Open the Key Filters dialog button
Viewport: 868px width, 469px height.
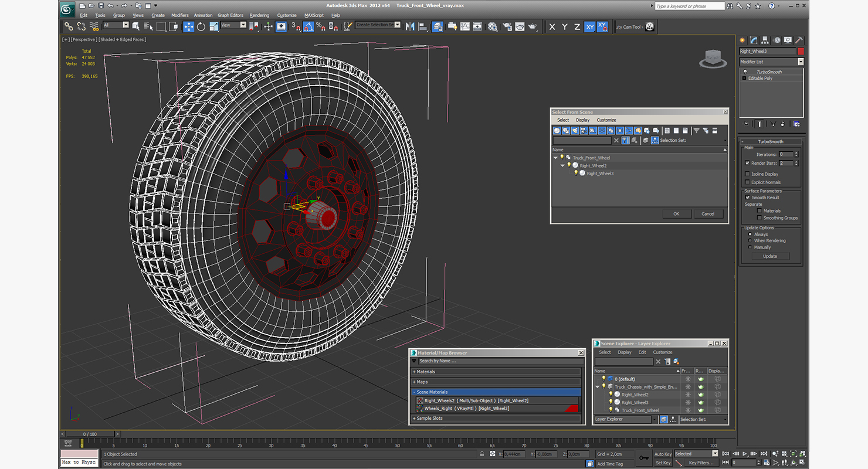coord(701,463)
